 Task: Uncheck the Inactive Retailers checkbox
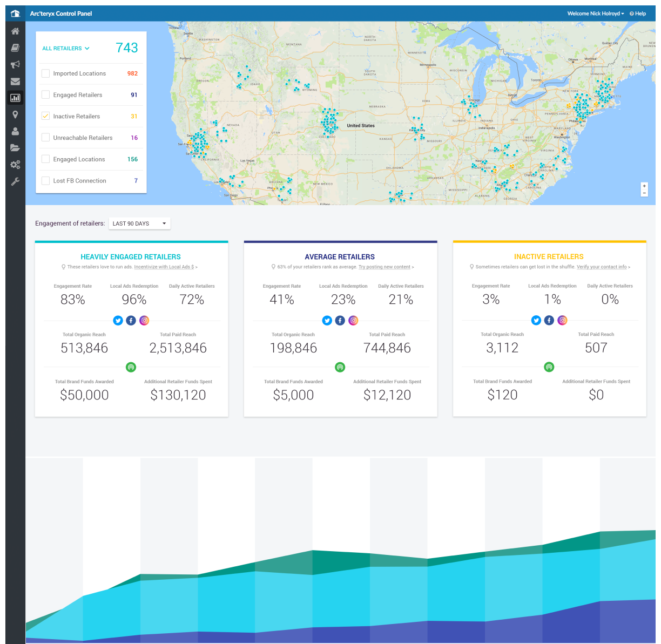[46, 116]
